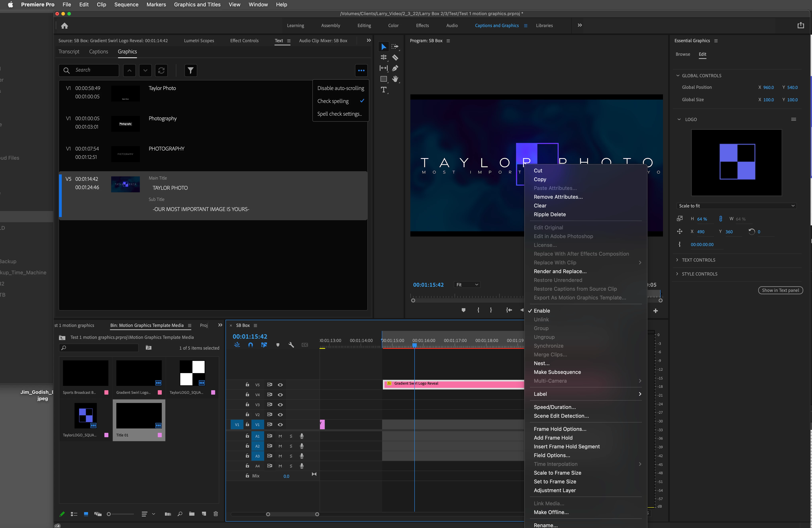Viewport: 812px width, 528px height.
Task: Adjust the bin thumbnail zoom slider
Action: pos(109,514)
